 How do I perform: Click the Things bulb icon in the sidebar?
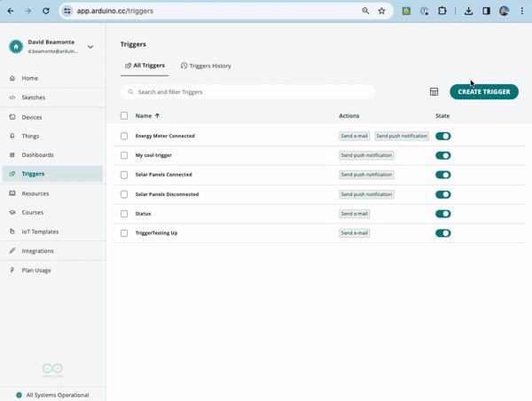tap(12, 136)
